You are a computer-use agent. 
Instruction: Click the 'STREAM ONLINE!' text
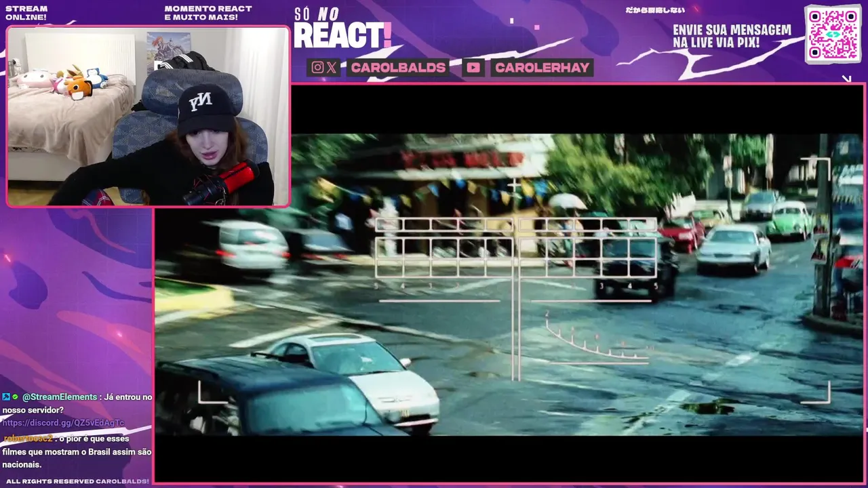click(x=26, y=12)
